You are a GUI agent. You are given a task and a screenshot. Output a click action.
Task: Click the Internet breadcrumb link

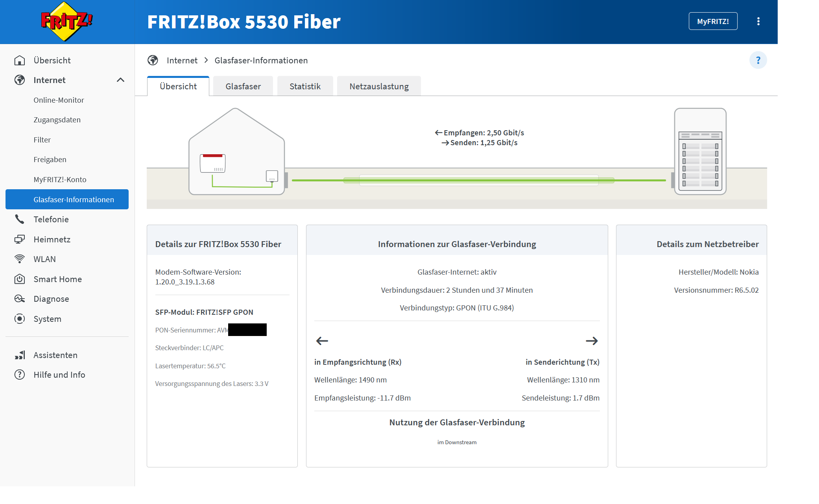[x=182, y=60]
